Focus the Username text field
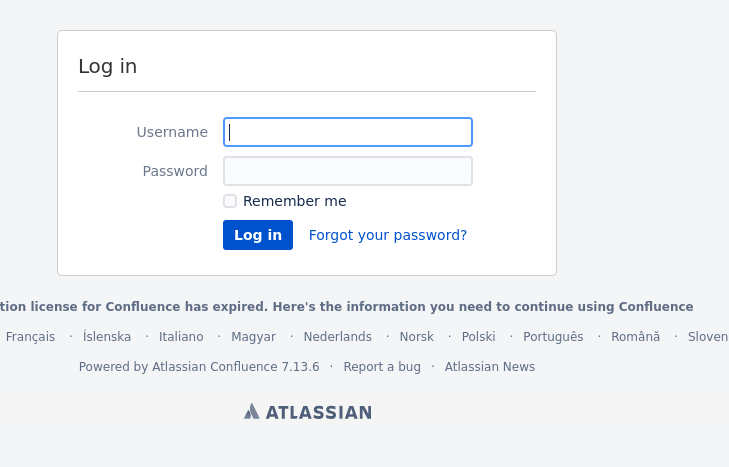The height and width of the screenshot is (467, 729). 348,132
